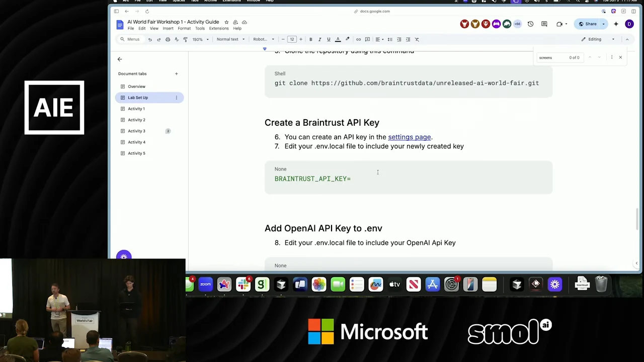Open the Share options dropdown arrow
644x362 pixels.
603,24
